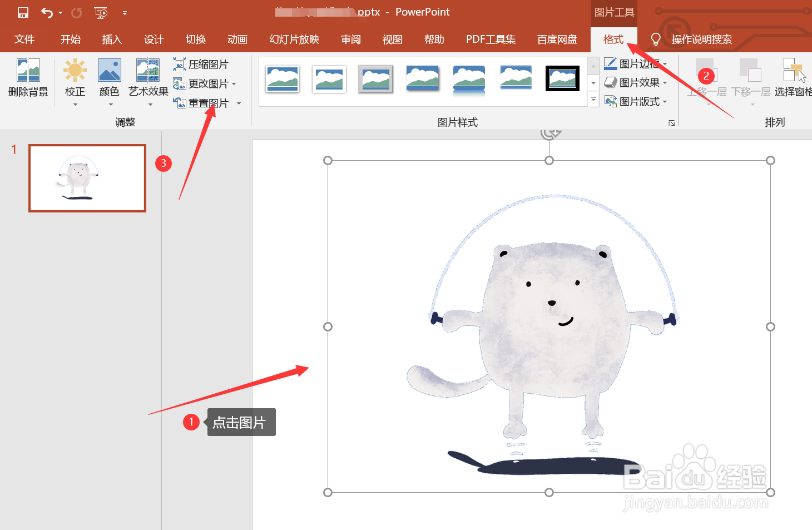Click the rotation handle above picture
The width and height of the screenshot is (812, 530).
[x=549, y=133]
